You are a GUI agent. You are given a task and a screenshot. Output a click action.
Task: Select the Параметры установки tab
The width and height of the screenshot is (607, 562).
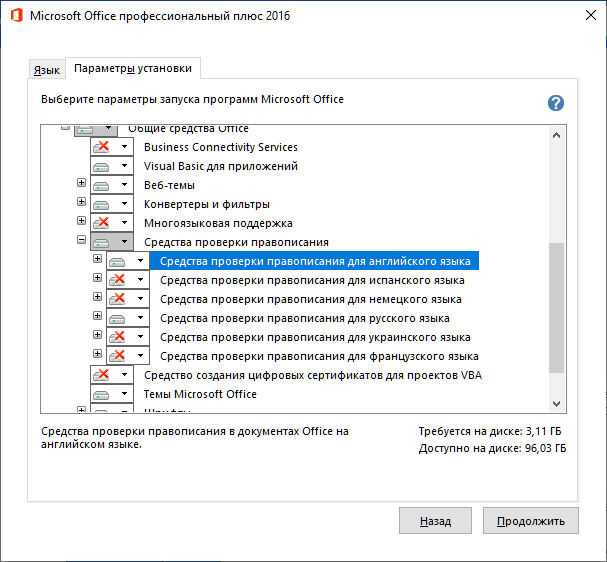coord(135,68)
